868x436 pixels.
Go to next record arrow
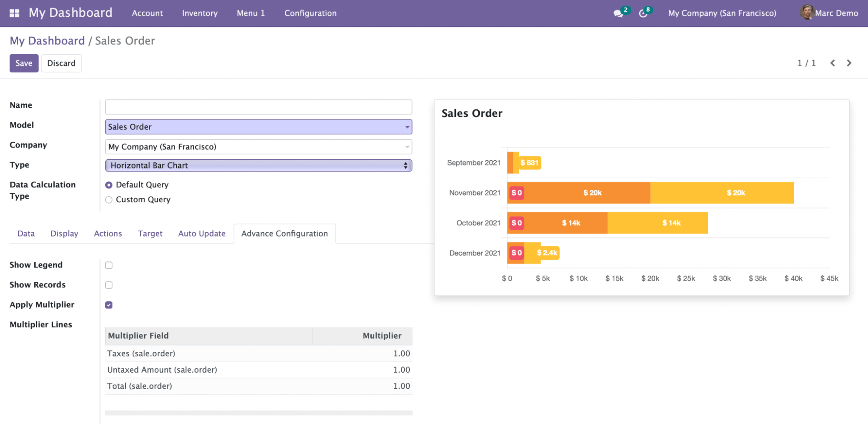(x=849, y=63)
